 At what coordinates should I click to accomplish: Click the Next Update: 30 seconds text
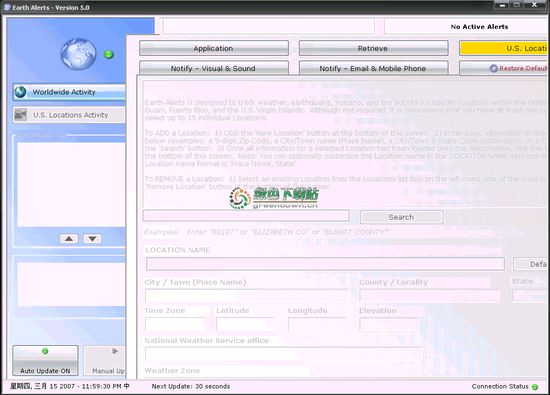(x=191, y=386)
